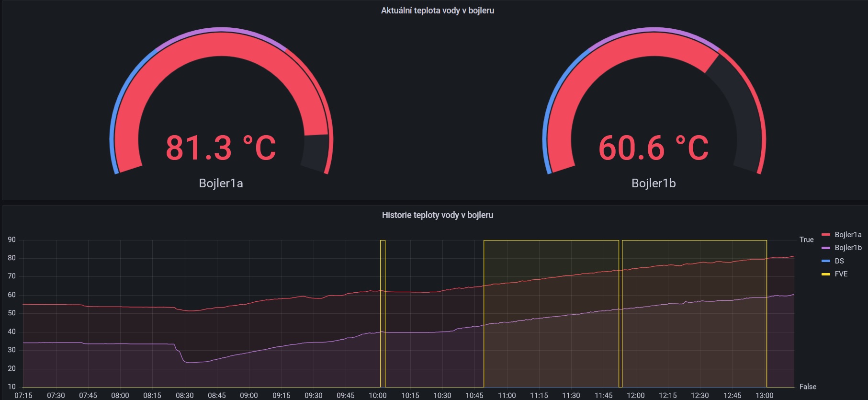Click the 10 value on the temperature axis
This screenshot has height=400, width=868.
point(11,387)
